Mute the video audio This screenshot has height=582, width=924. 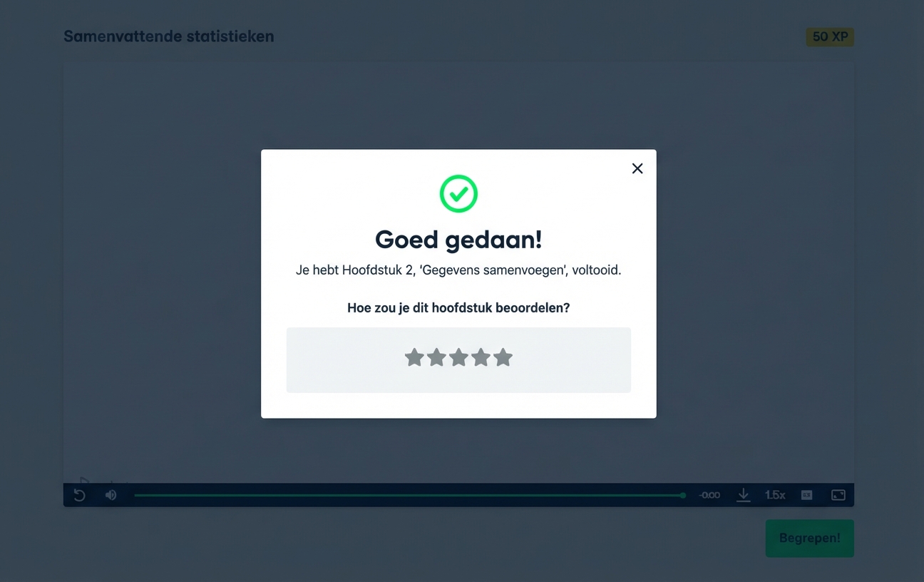pos(111,494)
